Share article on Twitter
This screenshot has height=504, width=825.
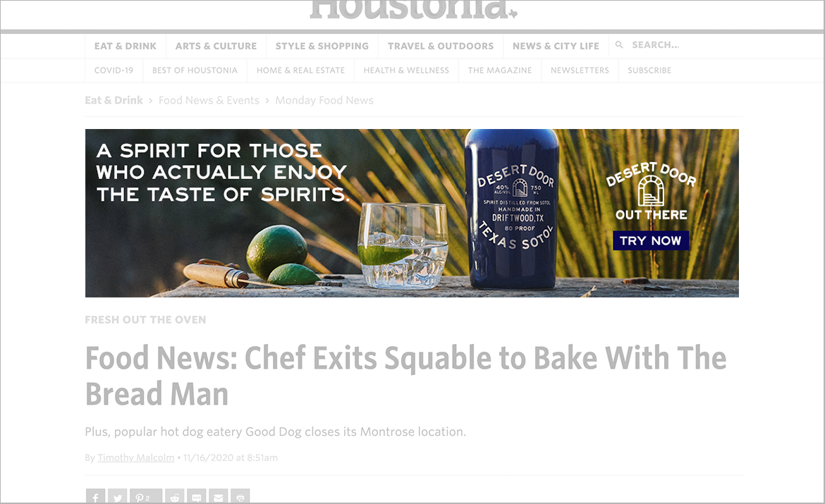[x=117, y=496]
